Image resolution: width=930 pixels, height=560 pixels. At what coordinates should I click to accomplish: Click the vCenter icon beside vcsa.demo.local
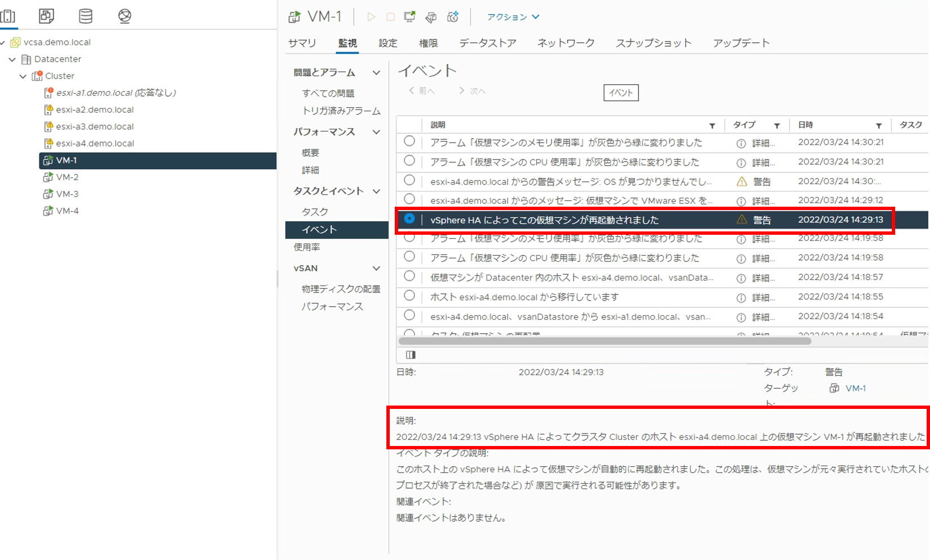point(16,42)
